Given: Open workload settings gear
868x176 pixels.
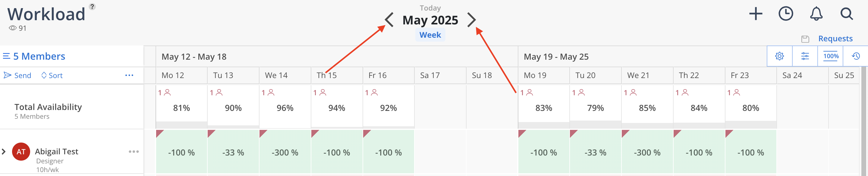Looking at the screenshot, I should (779, 56).
